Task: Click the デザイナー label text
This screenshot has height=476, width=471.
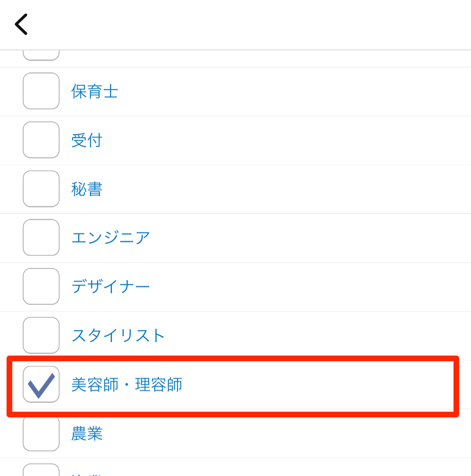Action: point(111,287)
